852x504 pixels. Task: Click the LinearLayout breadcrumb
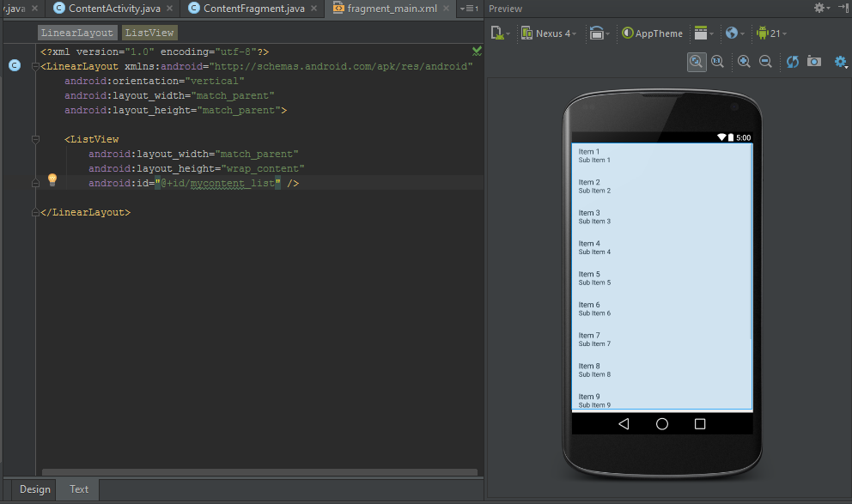click(77, 33)
